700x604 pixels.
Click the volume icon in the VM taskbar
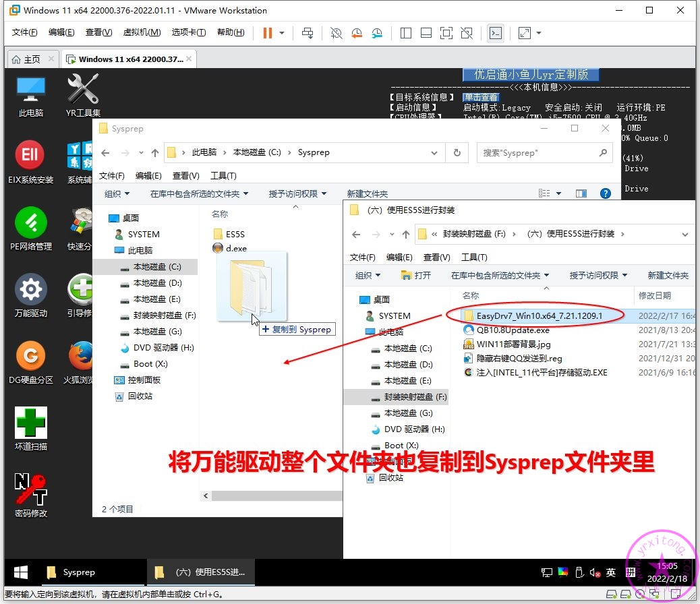click(594, 572)
